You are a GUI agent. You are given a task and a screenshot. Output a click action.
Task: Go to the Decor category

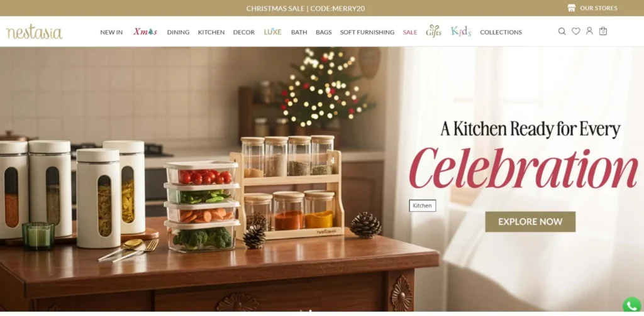pyautogui.click(x=244, y=32)
